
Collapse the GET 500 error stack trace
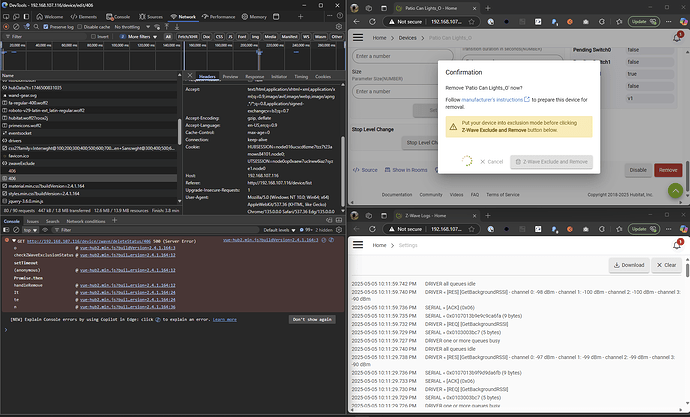point(14,241)
